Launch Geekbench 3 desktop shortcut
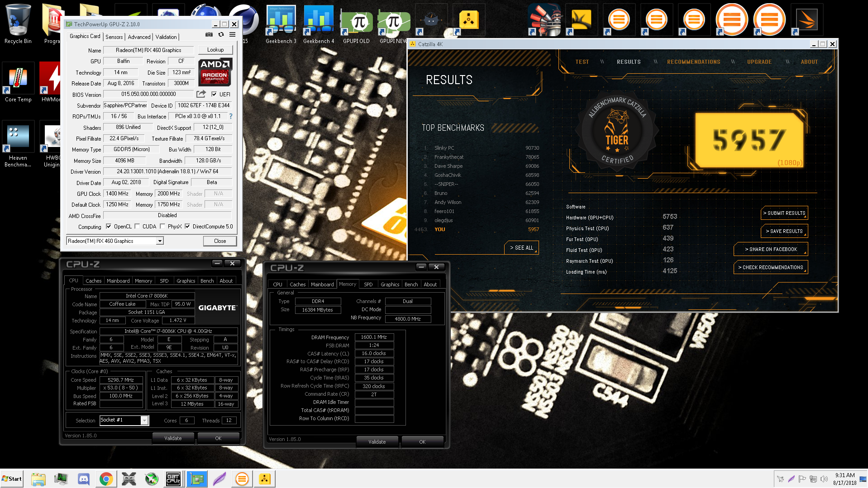 pos(281,24)
